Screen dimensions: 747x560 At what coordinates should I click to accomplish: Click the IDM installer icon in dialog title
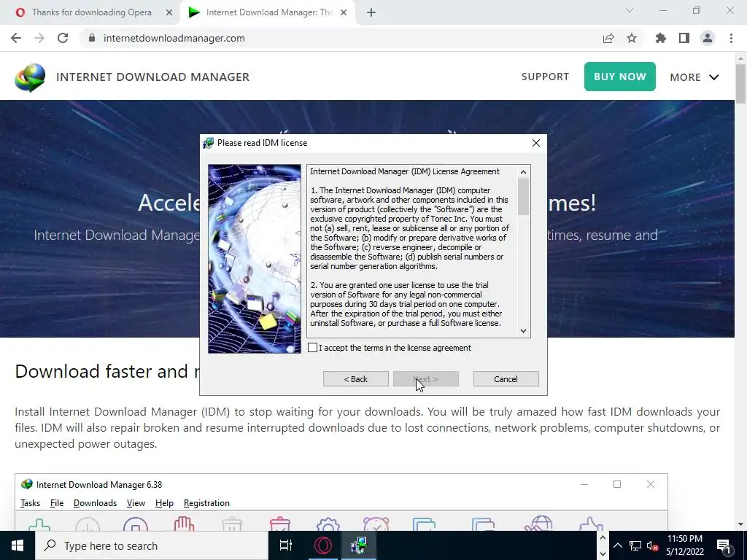click(208, 143)
